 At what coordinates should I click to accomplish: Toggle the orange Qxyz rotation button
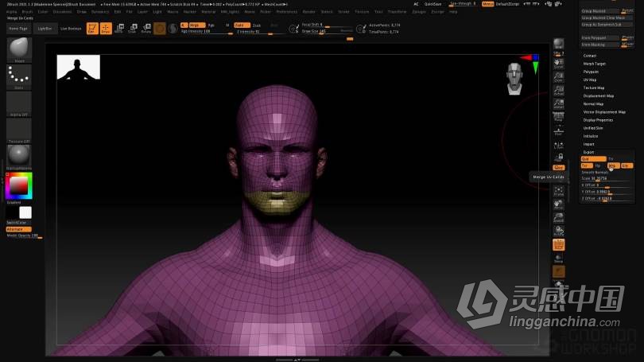[x=559, y=168]
